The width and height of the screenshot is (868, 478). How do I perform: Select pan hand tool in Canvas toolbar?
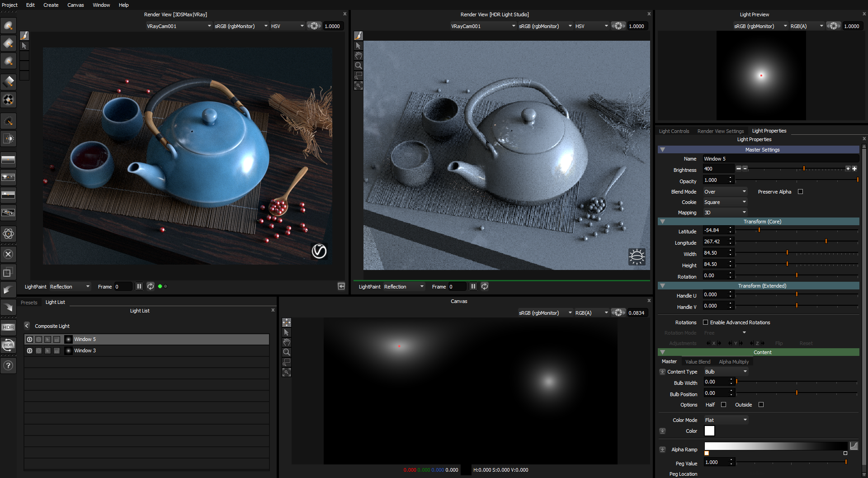287,342
